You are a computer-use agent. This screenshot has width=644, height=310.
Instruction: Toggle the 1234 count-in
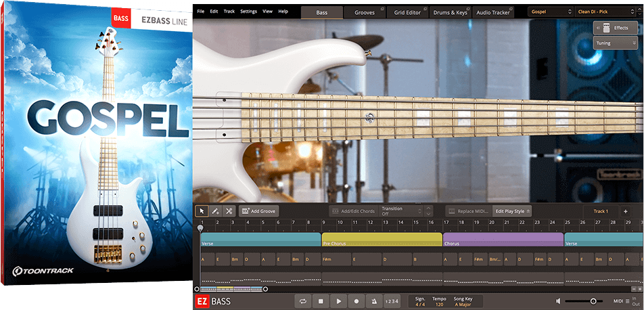(392, 301)
